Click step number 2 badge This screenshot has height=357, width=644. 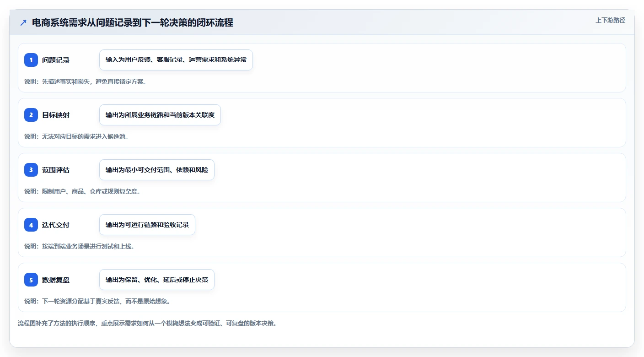tap(31, 115)
